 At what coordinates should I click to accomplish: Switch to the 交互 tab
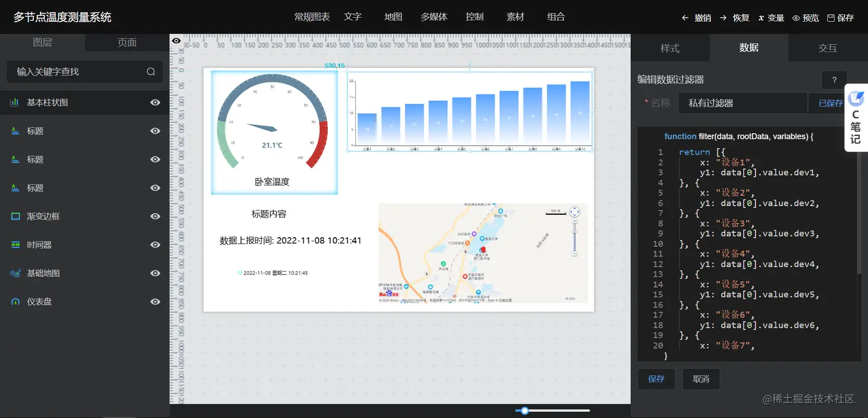[828, 48]
